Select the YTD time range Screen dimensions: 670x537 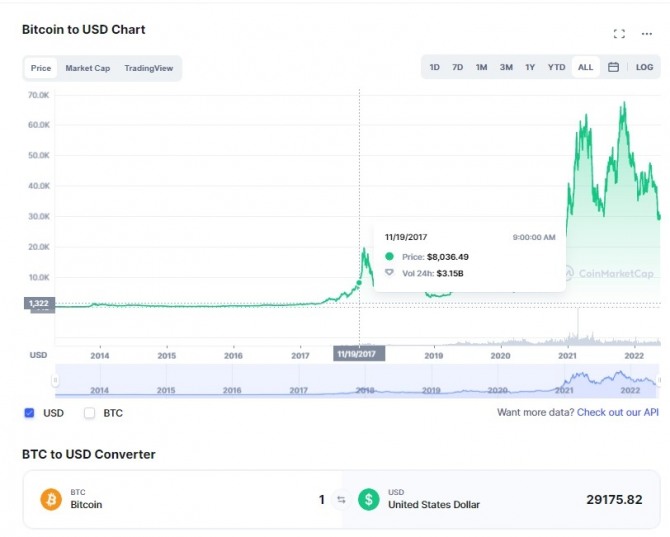(x=556, y=67)
